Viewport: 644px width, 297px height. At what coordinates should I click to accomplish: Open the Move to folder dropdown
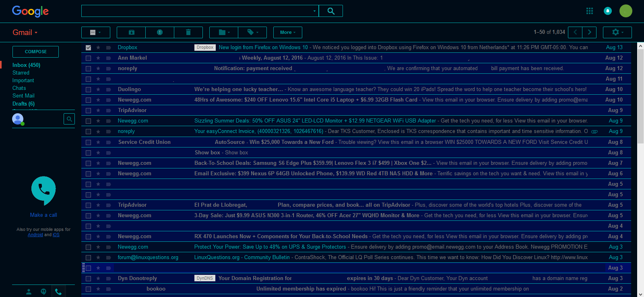click(x=224, y=32)
